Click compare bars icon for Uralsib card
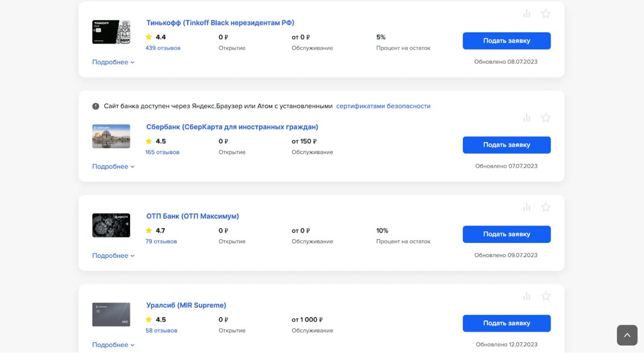The image size is (644, 353). coord(527,296)
